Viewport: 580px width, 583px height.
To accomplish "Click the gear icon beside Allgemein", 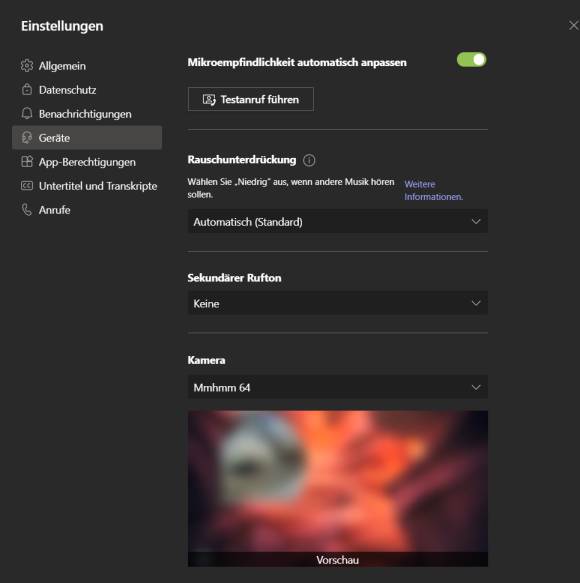I will (27, 65).
